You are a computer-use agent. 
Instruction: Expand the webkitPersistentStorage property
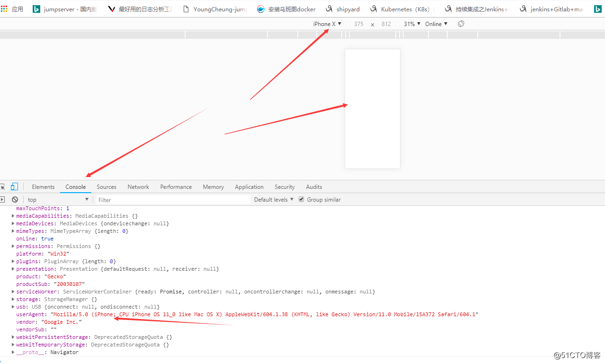pos(13,337)
